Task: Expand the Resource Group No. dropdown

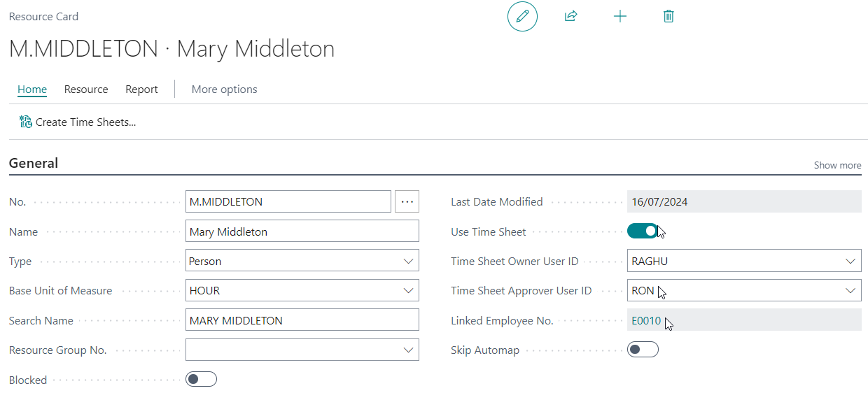Action: [x=302, y=350]
